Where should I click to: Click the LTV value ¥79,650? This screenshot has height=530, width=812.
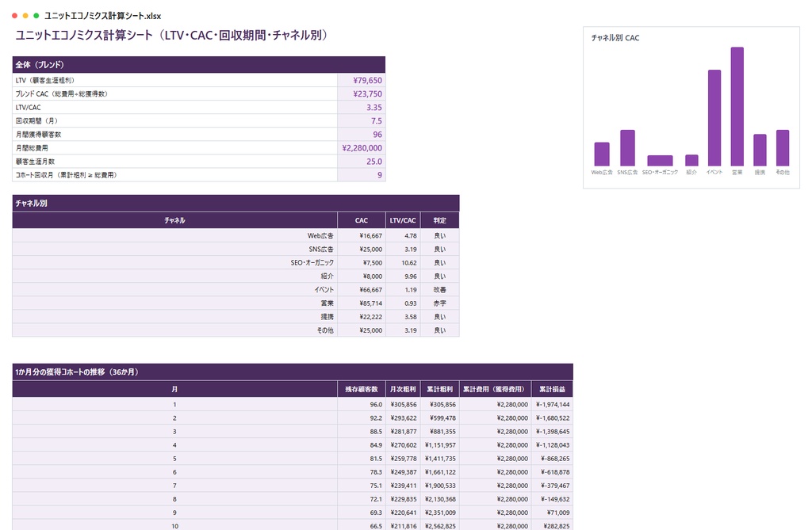tap(362, 80)
